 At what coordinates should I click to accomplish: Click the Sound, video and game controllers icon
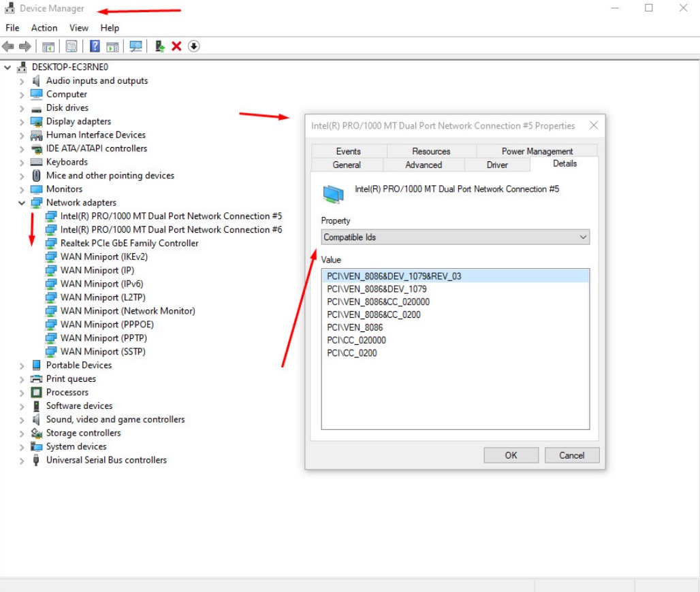[37, 419]
